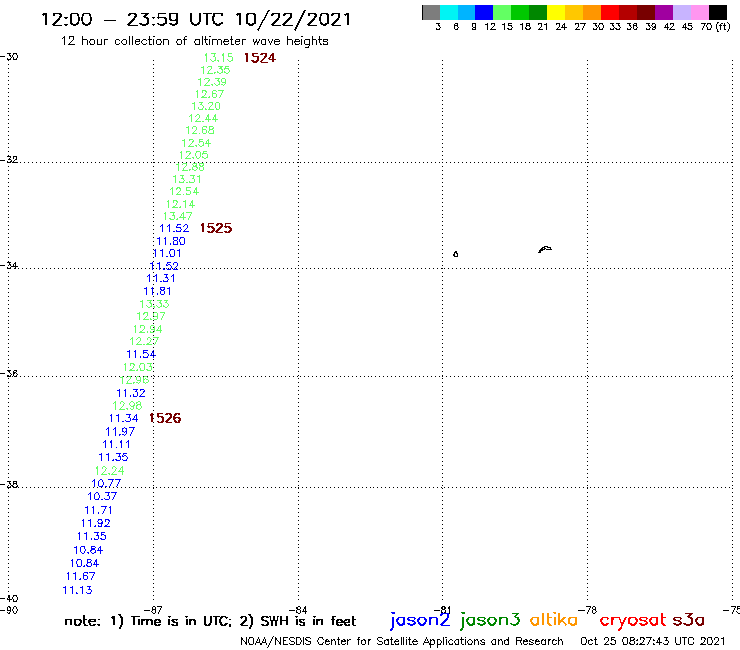
Task: Click the 11.54 wave height reading
Action: pyautogui.click(x=141, y=355)
